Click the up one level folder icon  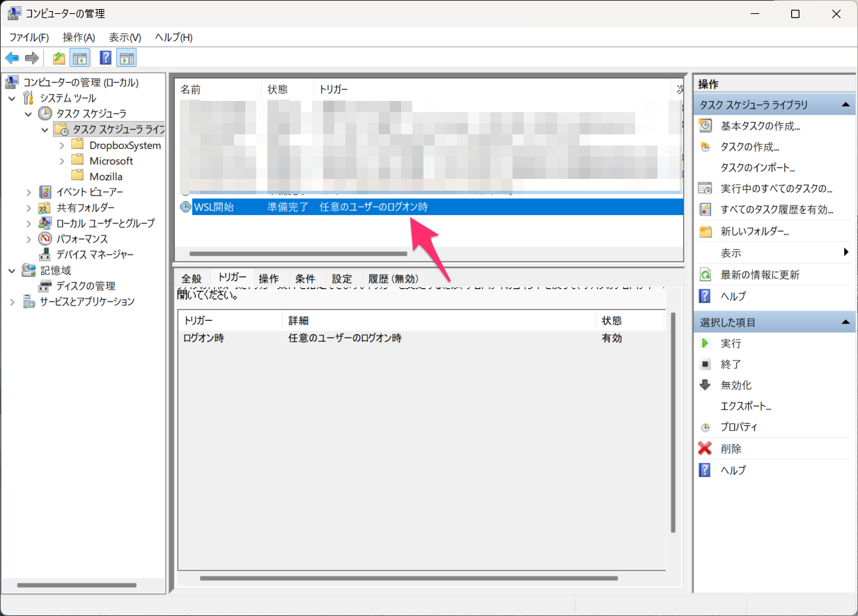coord(59,58)
